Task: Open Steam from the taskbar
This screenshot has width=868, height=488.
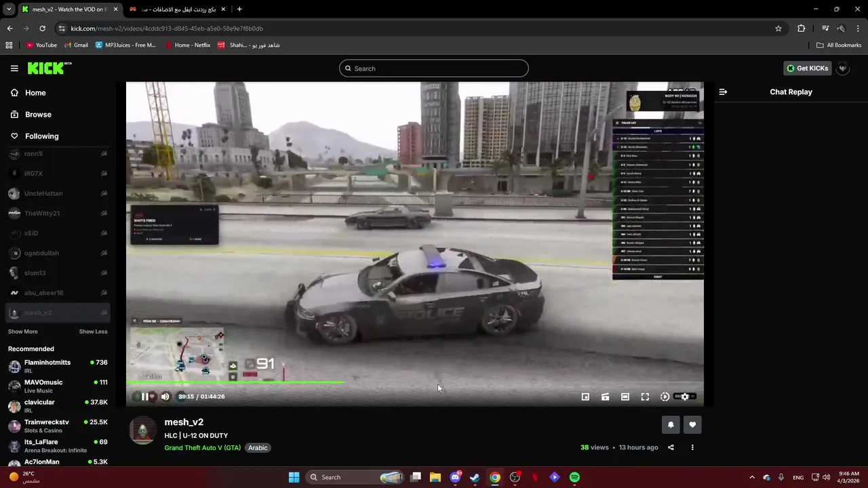Action: 475,477
